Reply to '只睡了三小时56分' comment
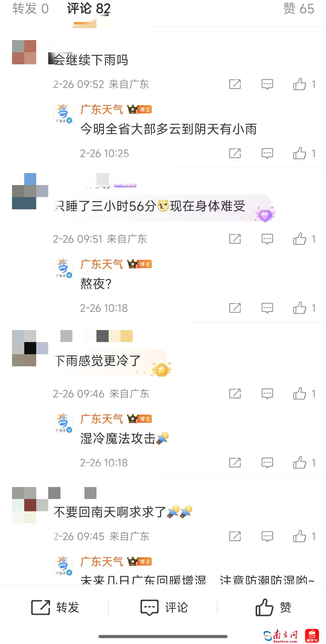This screenshot has height=644, width=326. point(267,239)
